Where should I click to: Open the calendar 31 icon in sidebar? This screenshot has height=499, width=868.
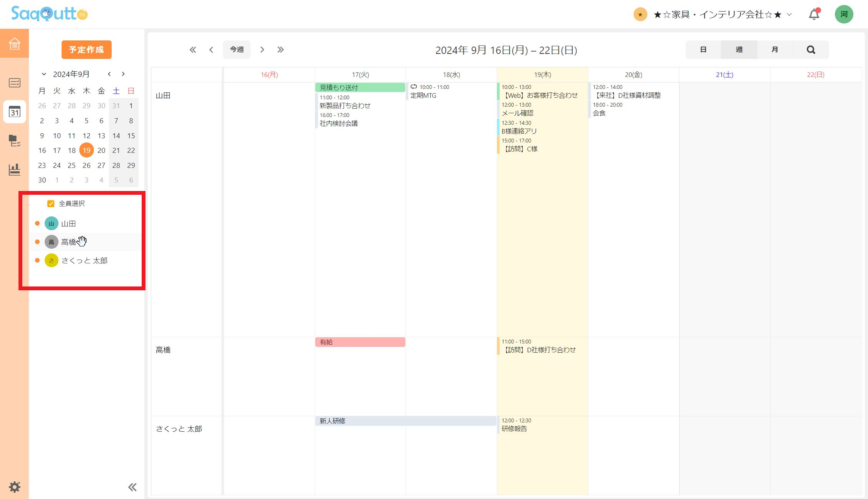click(15, 112)
